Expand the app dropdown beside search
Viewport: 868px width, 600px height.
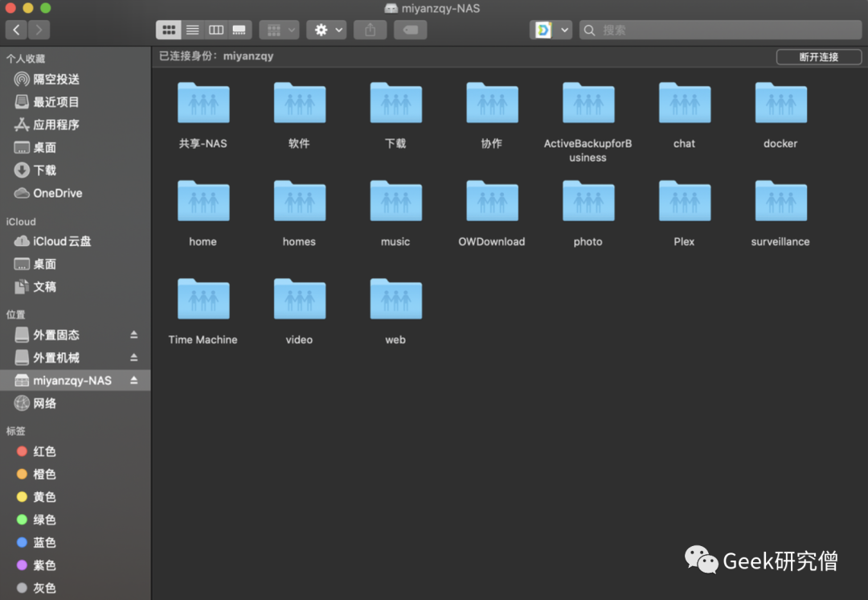(x=564, y=30)
